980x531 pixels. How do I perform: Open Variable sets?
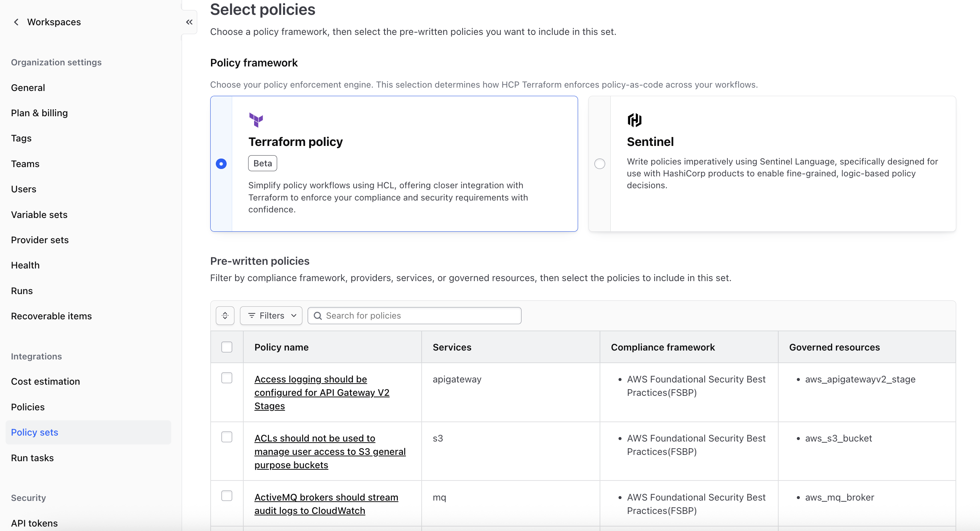[39, 215]
